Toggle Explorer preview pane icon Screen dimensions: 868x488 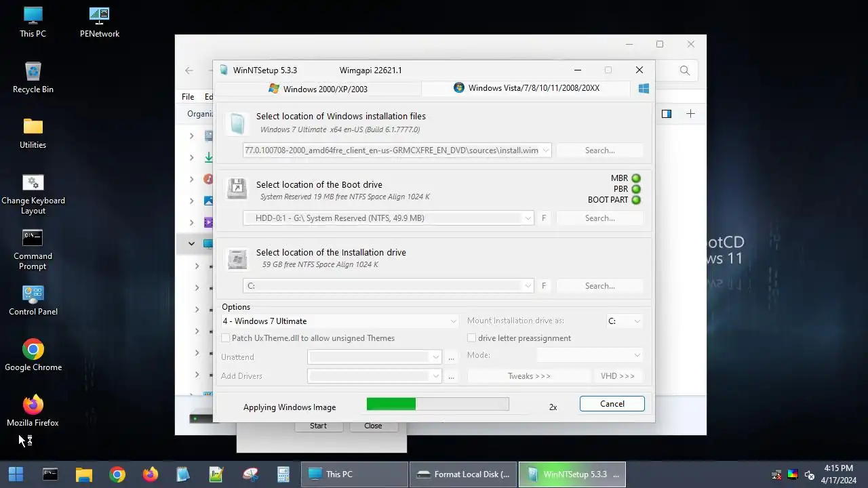pyautogui.click(x=667, y=114)
